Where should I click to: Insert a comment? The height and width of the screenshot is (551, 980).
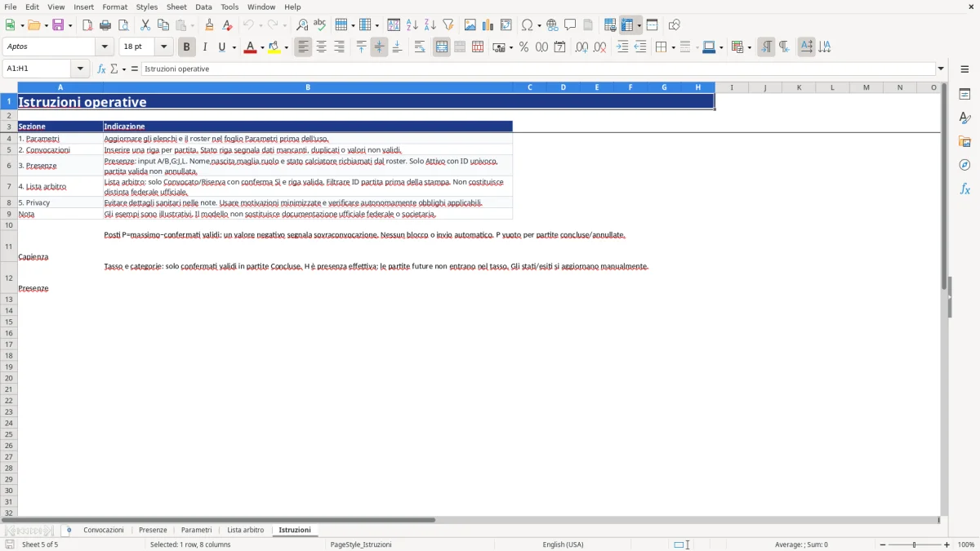click(571, 25)
